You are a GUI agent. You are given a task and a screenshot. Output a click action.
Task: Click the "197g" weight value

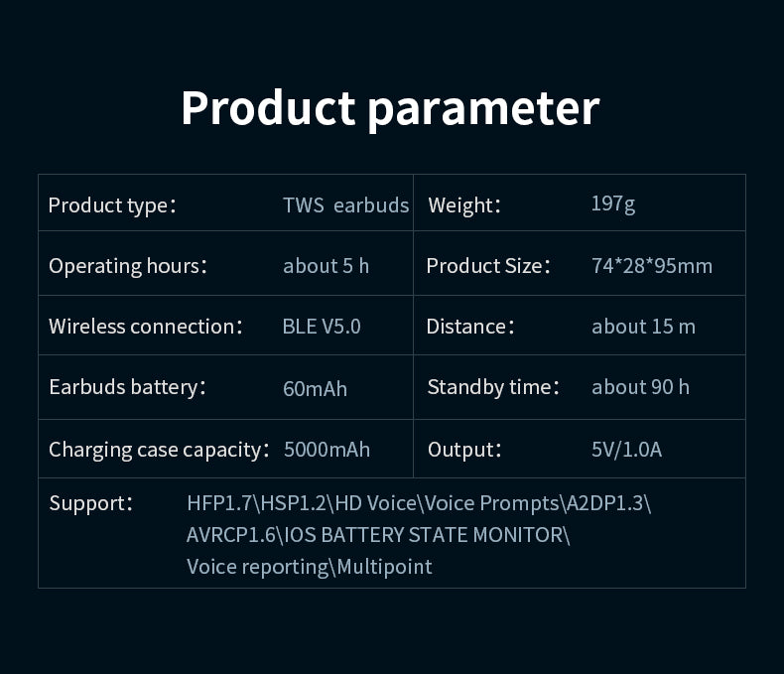click(x=612, y=203)
